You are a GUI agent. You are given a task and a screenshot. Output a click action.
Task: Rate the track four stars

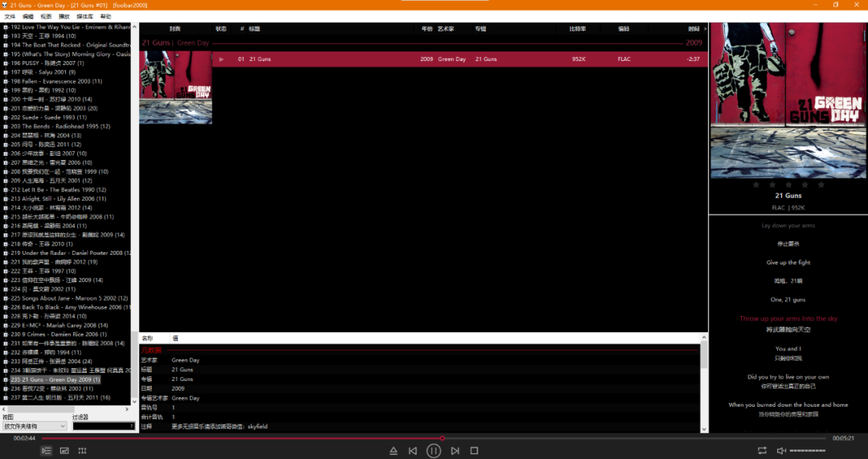[805, 185]
